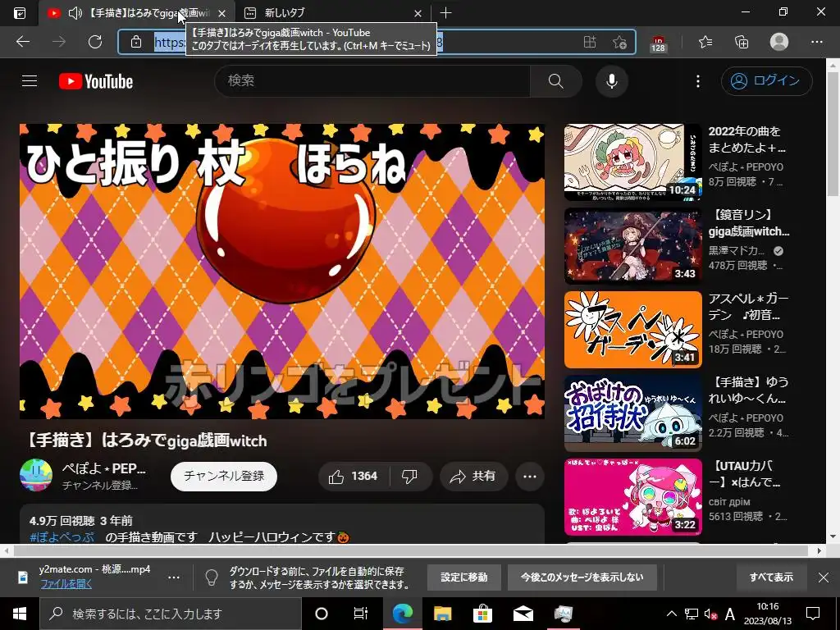Open the network icon in the system tray

click(x=692, y=614)
